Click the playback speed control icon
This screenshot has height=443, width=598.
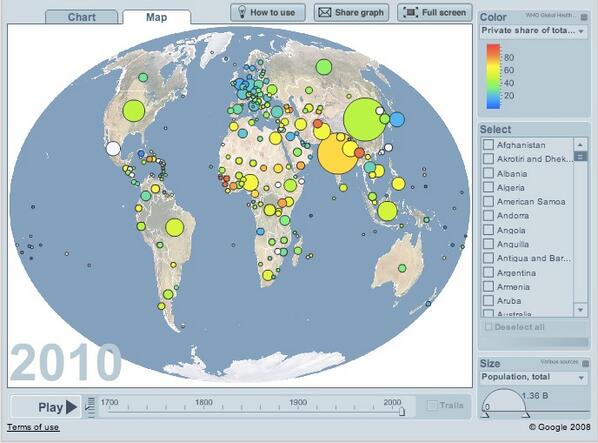tap(91, 407)
